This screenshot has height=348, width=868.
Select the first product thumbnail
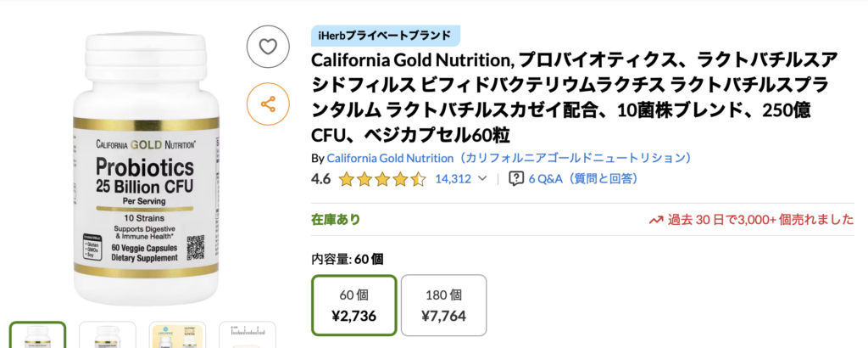pyautogui.click(x=37, y=335)
